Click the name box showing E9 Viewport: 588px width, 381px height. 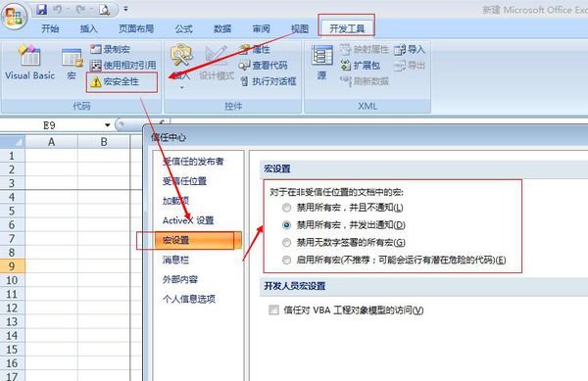coord(51,125)
